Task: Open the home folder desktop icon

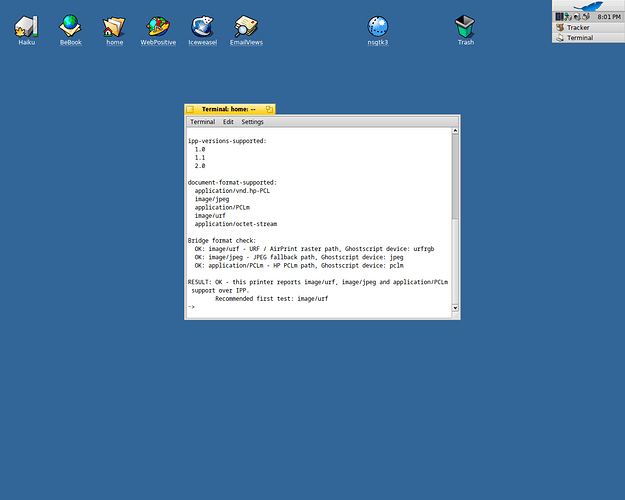Action: point(114,30)
